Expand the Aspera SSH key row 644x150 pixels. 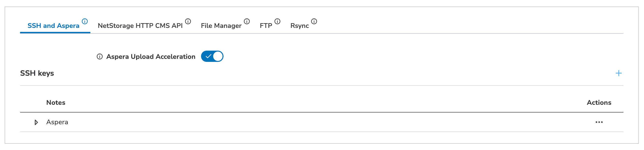pos(36,122)
